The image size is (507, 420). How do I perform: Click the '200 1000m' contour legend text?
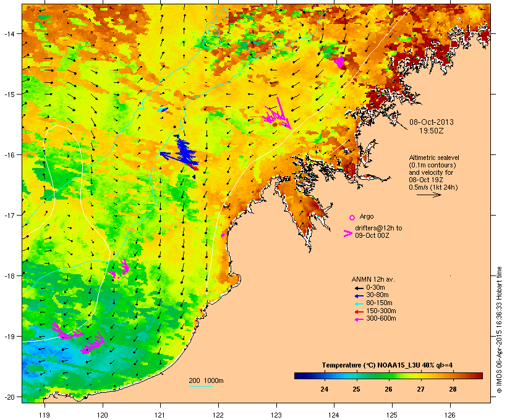[x=206, y=380]
